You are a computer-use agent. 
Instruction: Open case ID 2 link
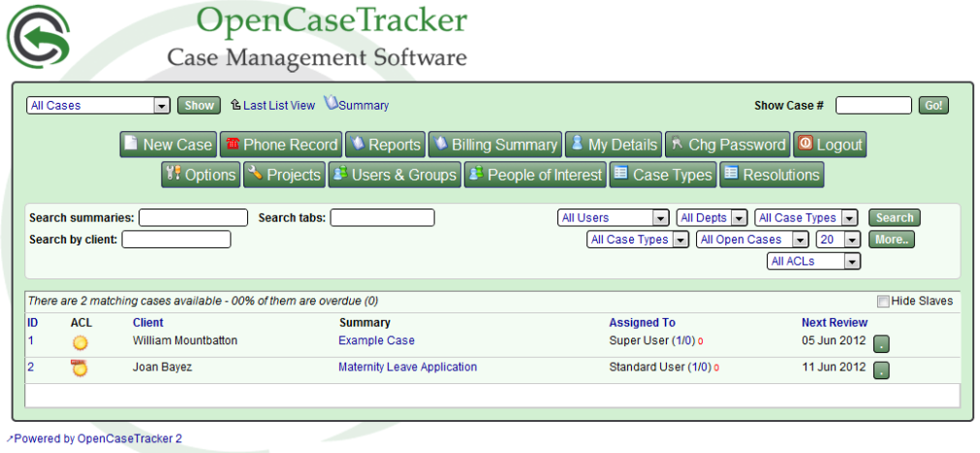click(x=30, y=367)
